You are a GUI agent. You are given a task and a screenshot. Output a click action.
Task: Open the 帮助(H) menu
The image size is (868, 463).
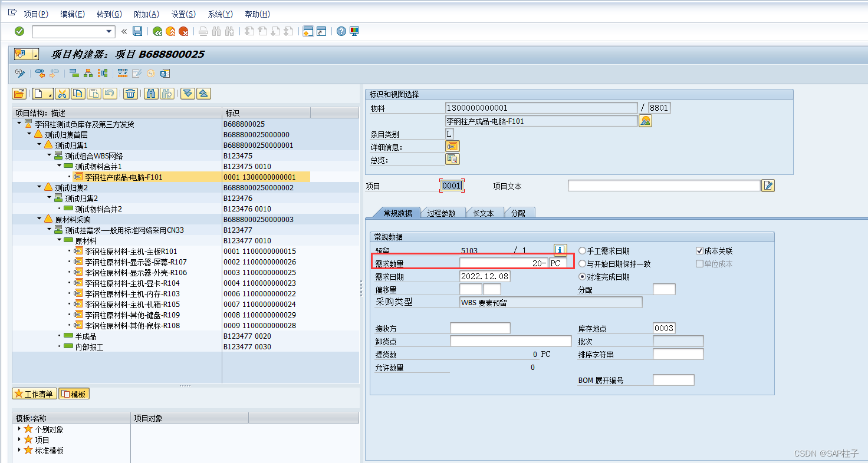click(257, 14)
